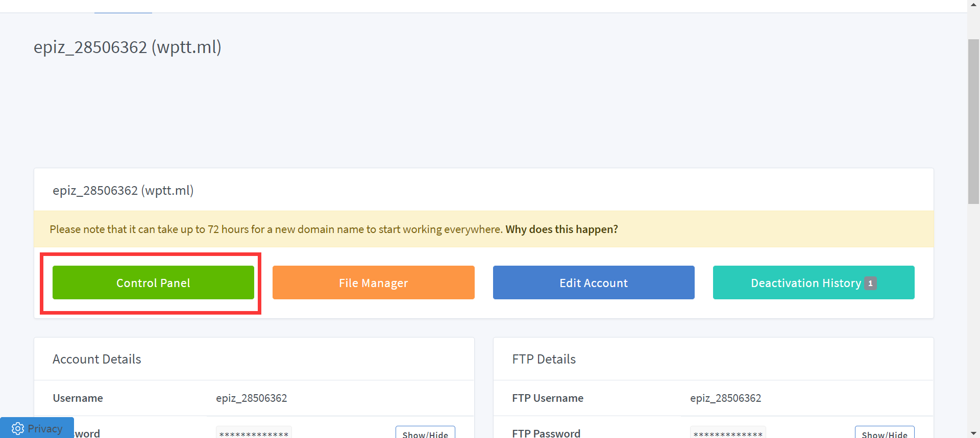980x438 pixels.
Task: Show/Hide the FTP password
Action: tap(885, 433)
